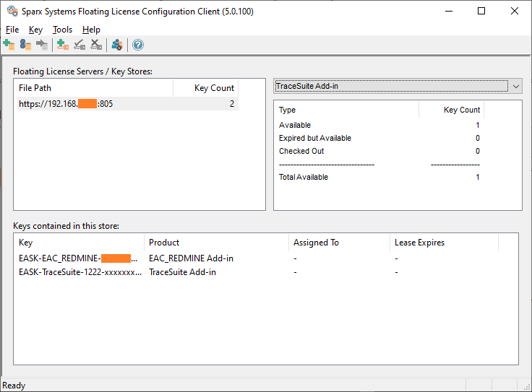The width and height of the screenshot is (532, 392).
Task: Click the Key column header
Action: pyautogui.click(x=80, y=243)
